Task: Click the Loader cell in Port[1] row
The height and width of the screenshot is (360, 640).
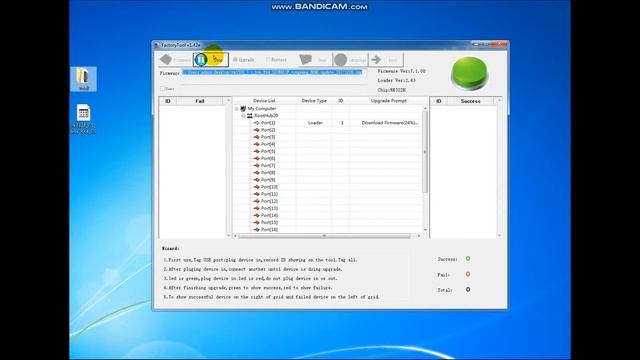Action: tap(315, 122)
